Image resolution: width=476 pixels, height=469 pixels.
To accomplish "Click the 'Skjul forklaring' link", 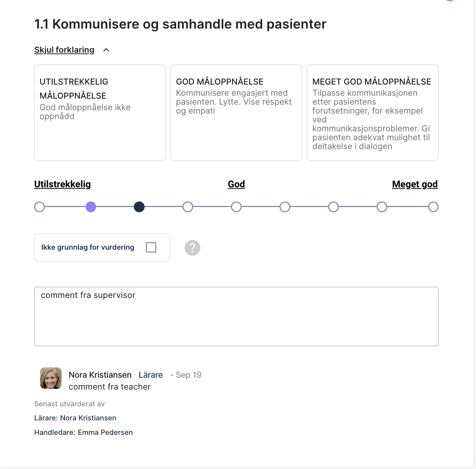I will tap(64, 50).
